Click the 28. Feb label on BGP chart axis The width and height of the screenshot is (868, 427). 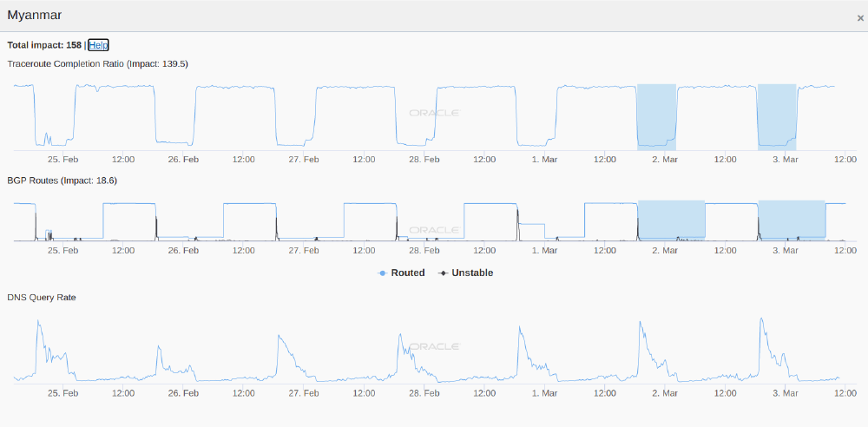click(x=424, y=250)
